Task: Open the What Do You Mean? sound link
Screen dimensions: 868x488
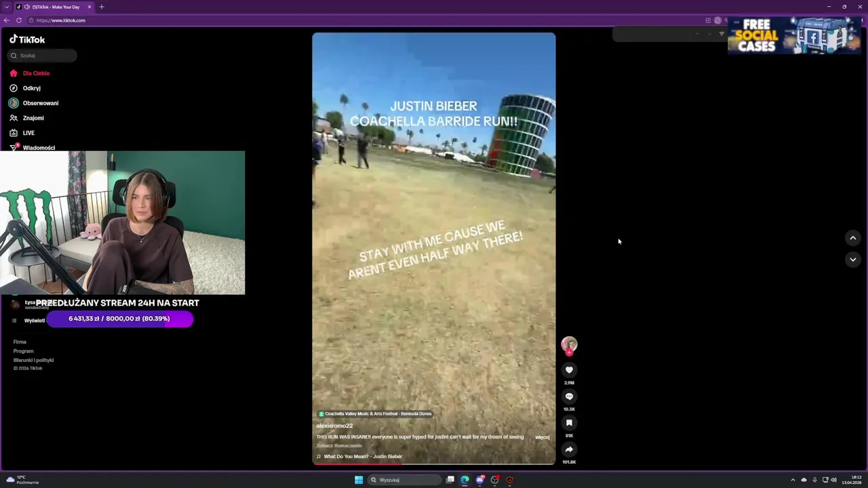Action: (x=363, y=456)
